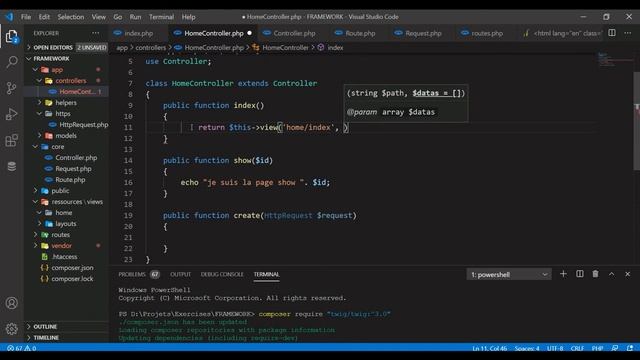The width and height of the screenshot is (640, 360).
Task: Split the editor to the right
Action: click(612, 33)
